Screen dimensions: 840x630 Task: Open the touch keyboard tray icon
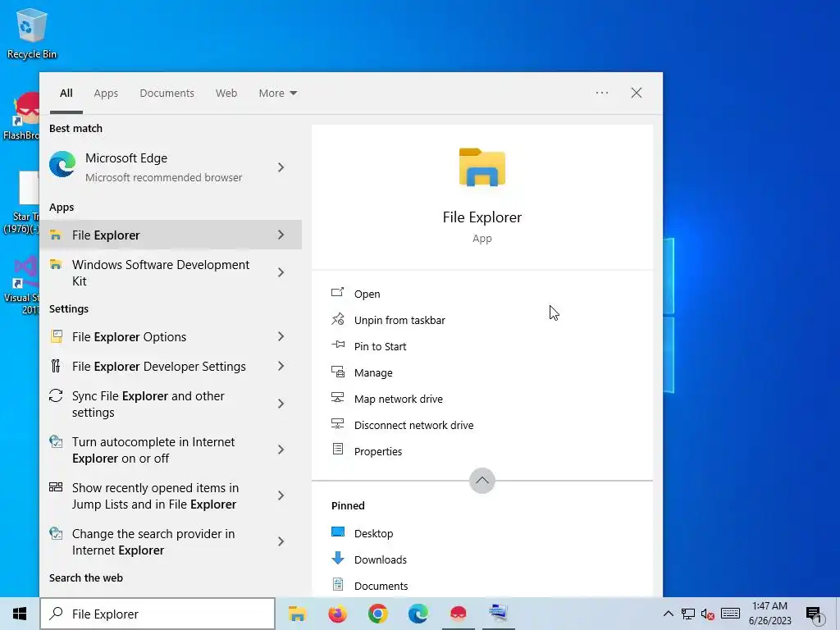tap(730, 614)
